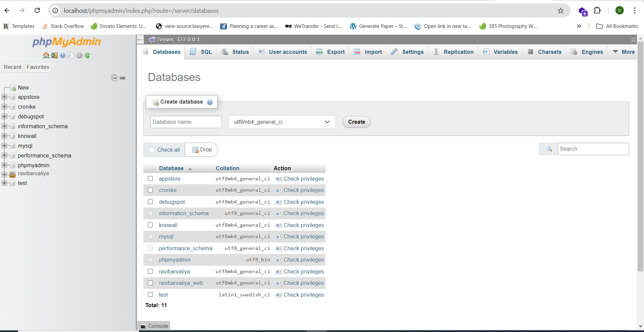Open Check privileges for cronike database
The height and width of the screenshot is (332, 644).
303,190
